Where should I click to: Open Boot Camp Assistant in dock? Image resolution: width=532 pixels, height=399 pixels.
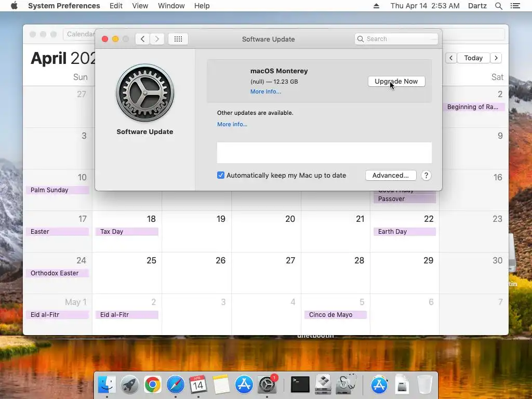(x=323, y=384)
